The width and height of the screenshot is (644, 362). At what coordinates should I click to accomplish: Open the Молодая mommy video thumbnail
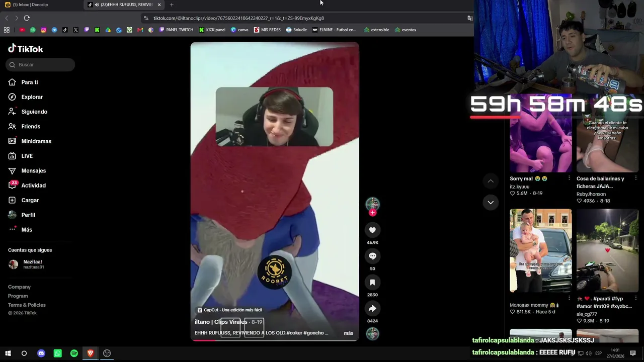541,250
